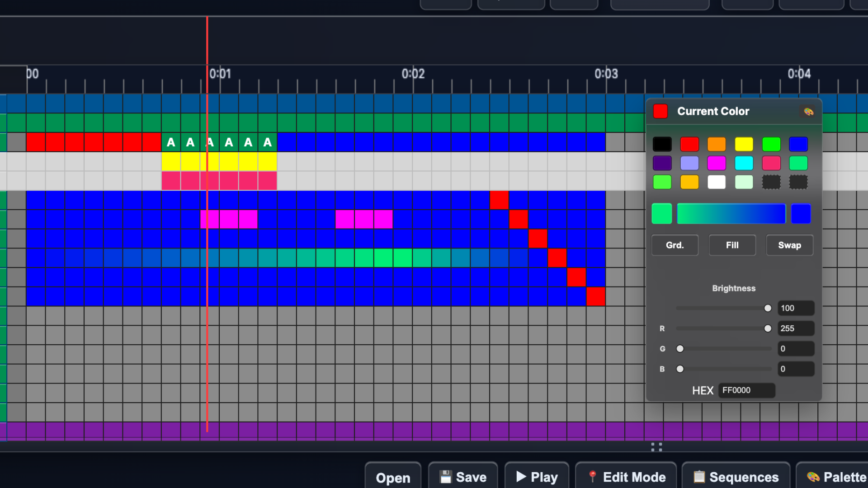Screen dimensions: 868x488
Task: Click the HEX input field FF0000
Action: coord(746,390)
